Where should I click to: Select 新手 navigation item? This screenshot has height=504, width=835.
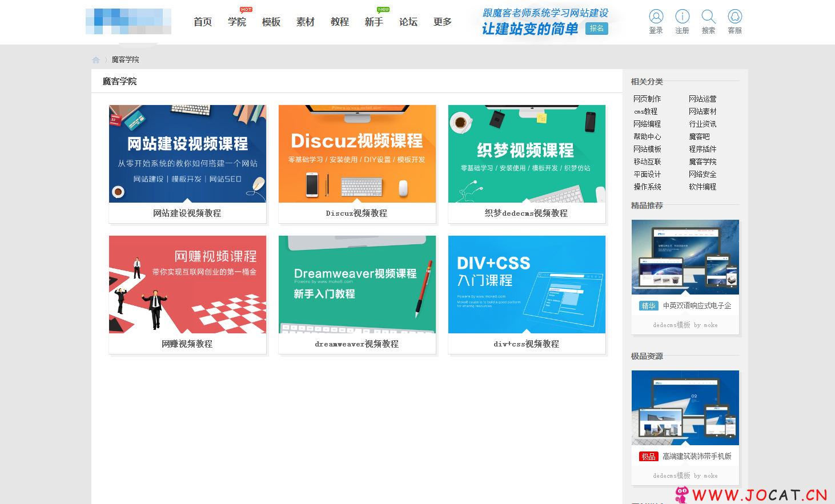click(x=374, y=22)
